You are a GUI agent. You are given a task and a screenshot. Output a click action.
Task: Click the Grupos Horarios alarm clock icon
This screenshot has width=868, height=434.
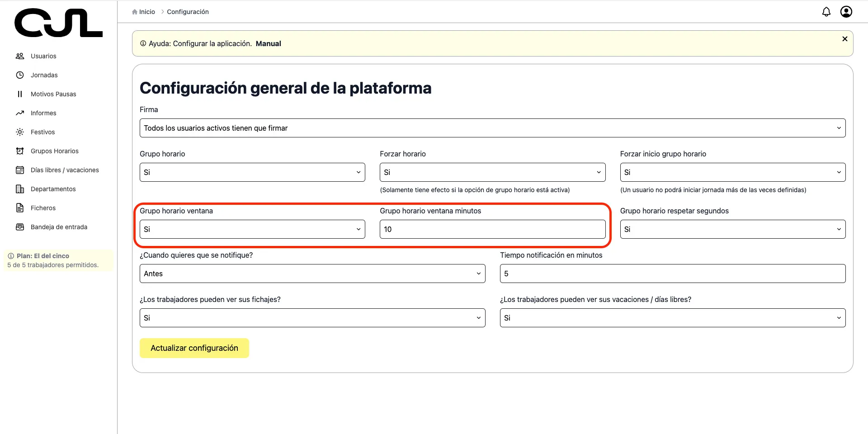[20, 151]
